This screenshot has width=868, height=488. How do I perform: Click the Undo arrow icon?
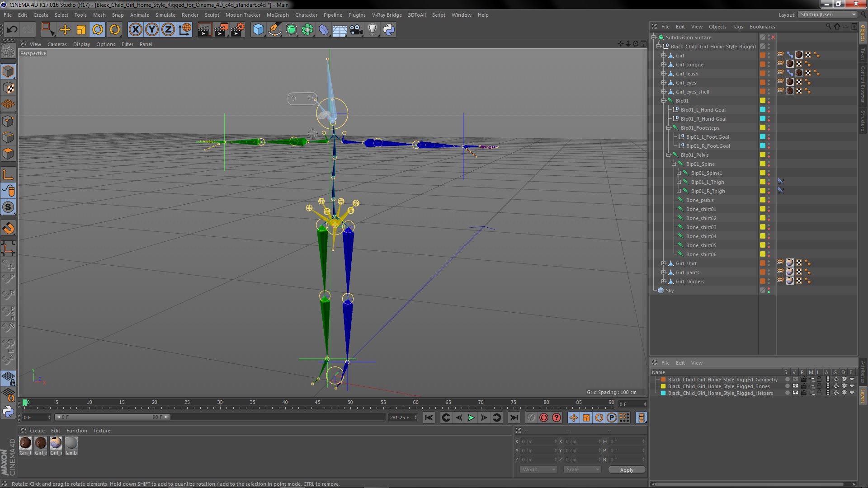12,30
